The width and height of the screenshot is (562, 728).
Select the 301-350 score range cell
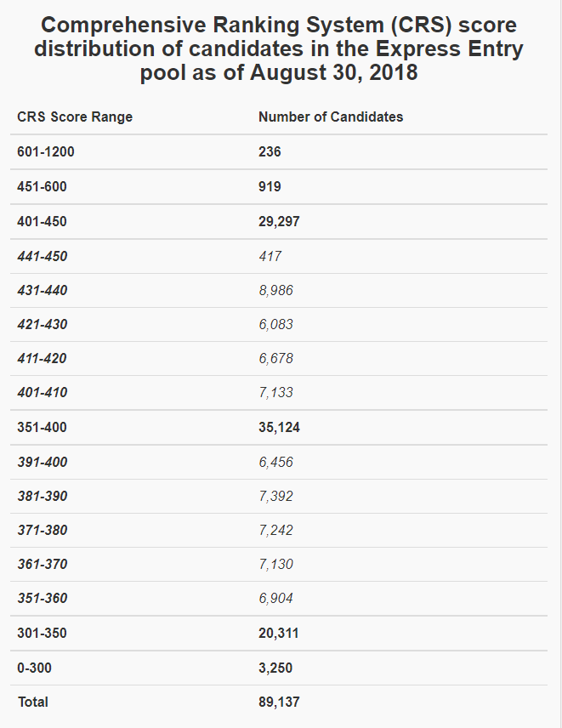(x=42, y=634)
